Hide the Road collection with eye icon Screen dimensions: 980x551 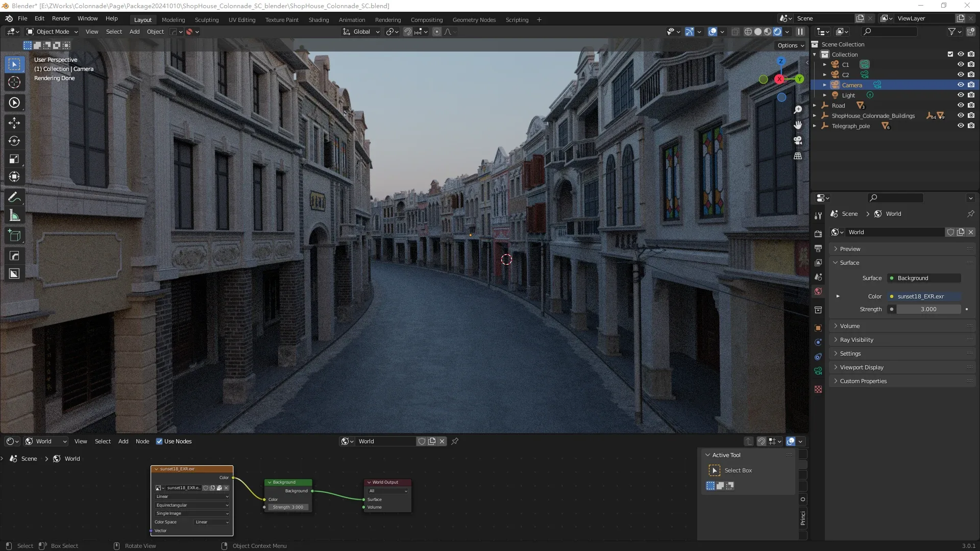click(x=960, y=106)
